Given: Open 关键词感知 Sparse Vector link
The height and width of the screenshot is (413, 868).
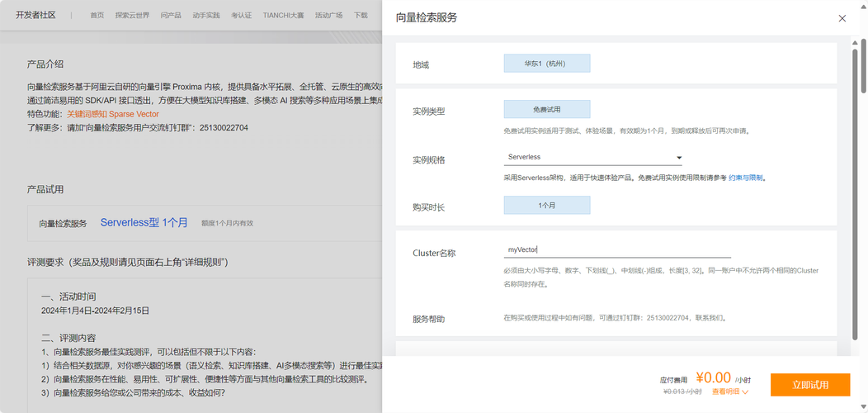Looking at the screenshot, I should click(113, 114).
